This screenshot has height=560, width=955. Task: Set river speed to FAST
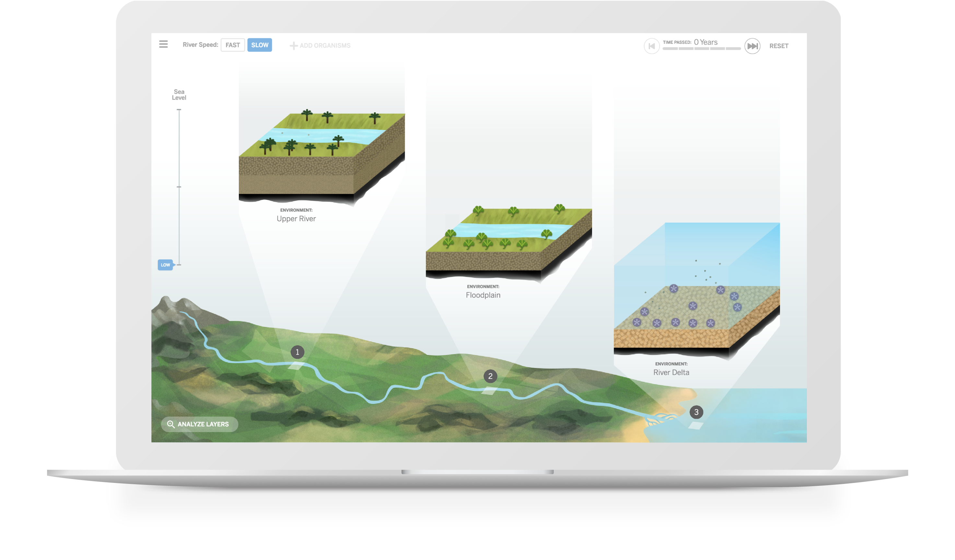[233, 45]
